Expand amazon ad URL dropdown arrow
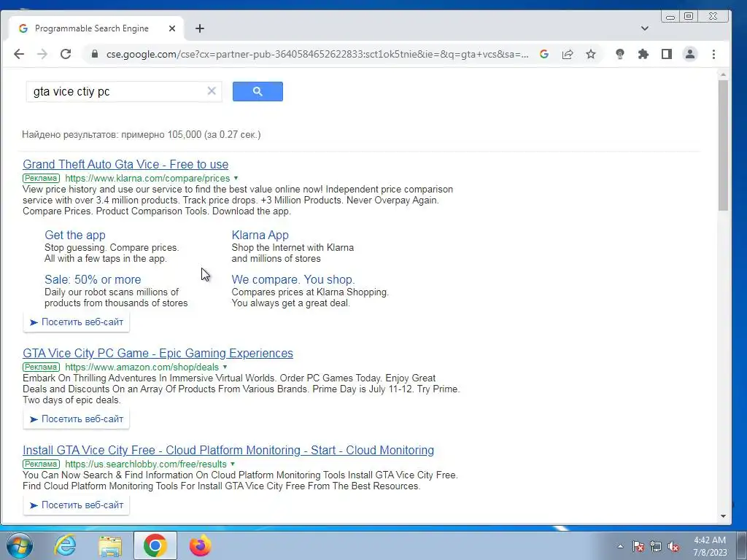The height and width of the screenshot is (560, 747). pos(225,367)
